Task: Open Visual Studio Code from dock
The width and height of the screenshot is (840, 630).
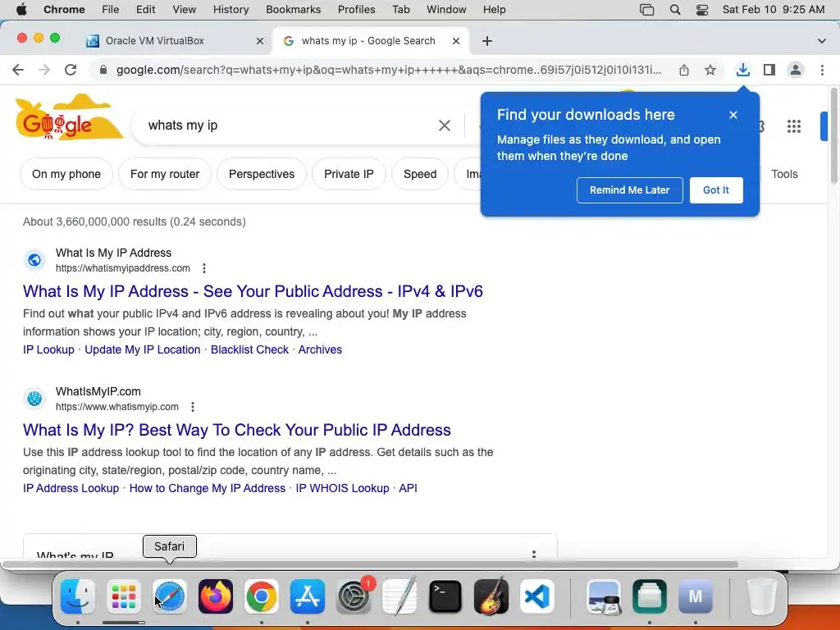Action: coord(537,596)
